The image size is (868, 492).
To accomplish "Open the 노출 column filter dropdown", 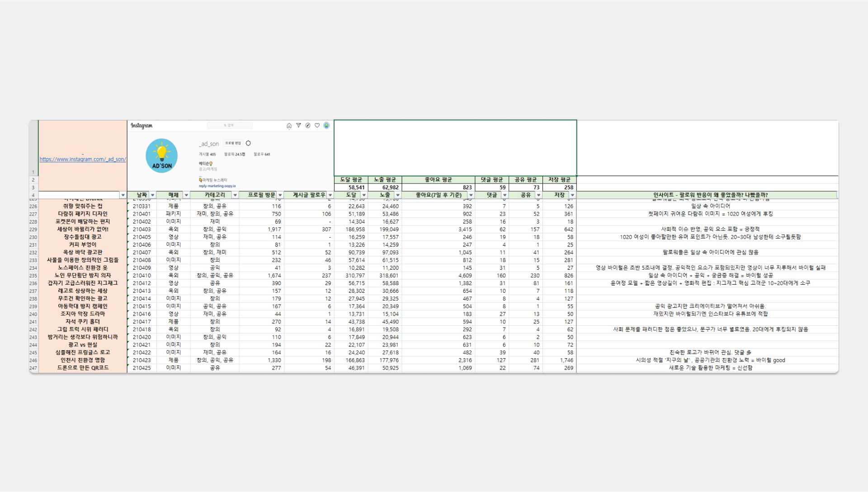I will click(x=398, y=195).
